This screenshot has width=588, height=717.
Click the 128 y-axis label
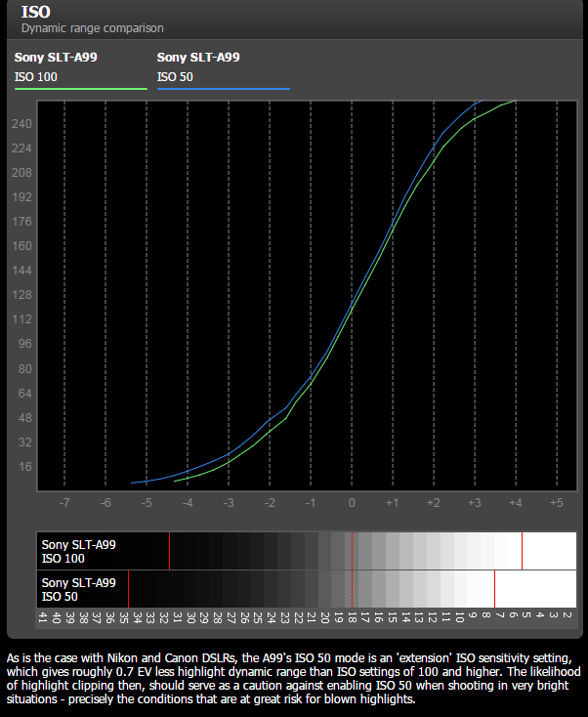(x=21, y=295)
